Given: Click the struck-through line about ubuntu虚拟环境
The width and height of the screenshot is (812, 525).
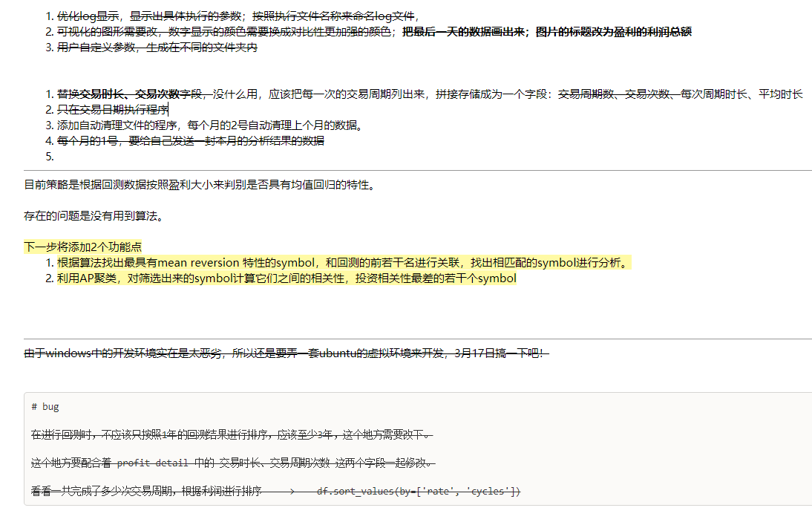Looking at the screenshot, I should tap(286, 353).
